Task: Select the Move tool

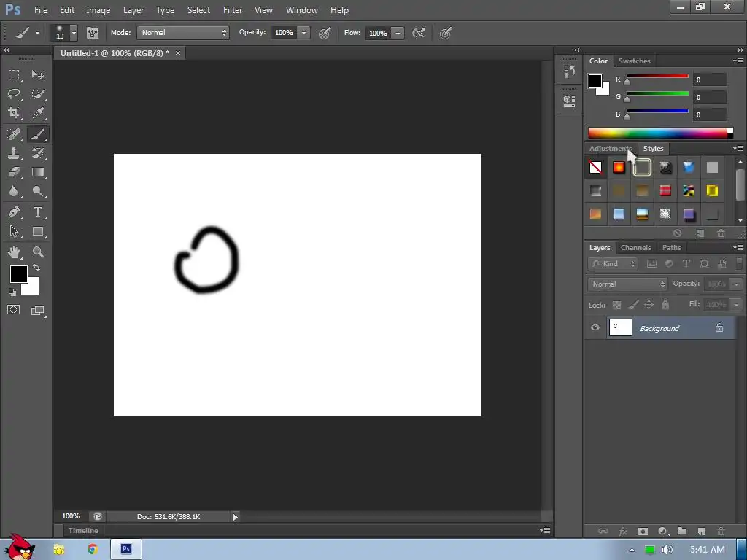Action: click(x=38, y=75)
